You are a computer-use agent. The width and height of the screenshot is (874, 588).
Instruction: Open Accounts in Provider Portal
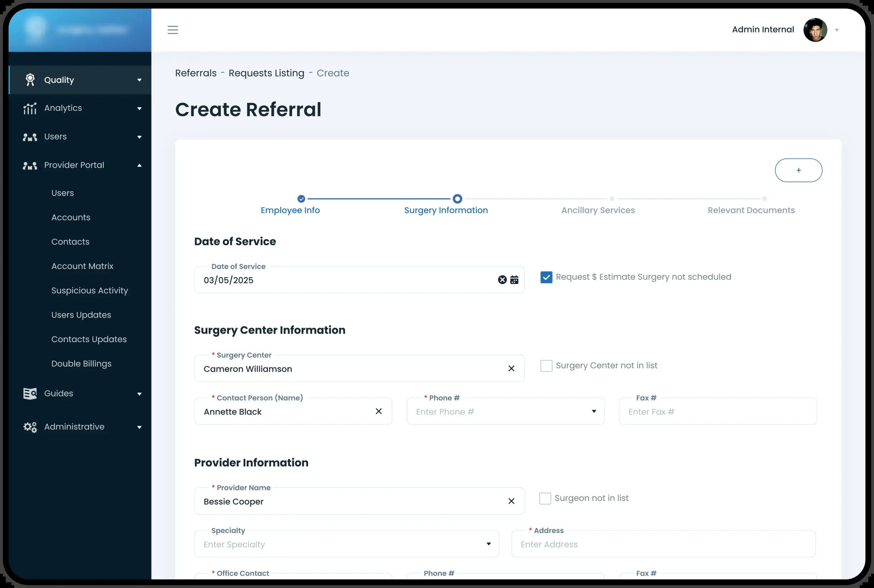click(x=71, y=217)
